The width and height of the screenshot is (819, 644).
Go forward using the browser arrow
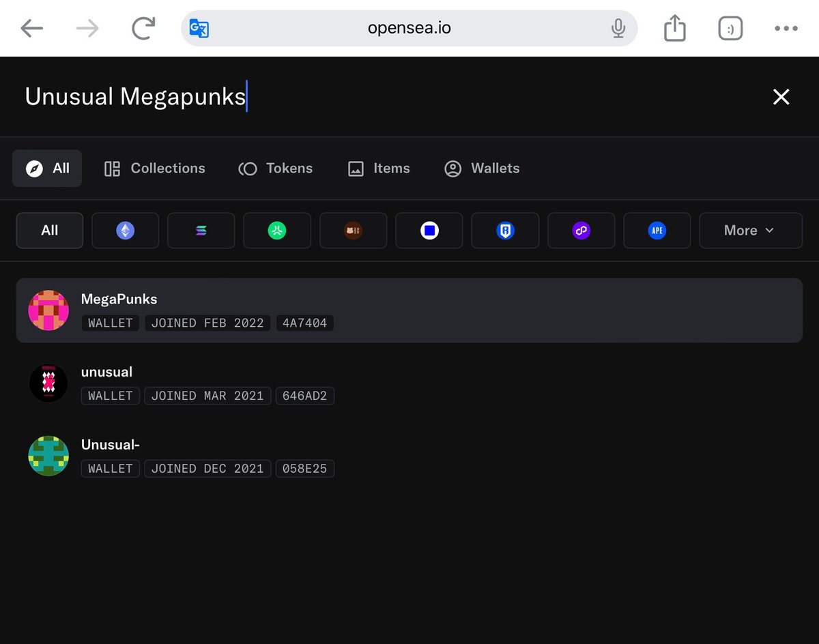coord(87,28)
